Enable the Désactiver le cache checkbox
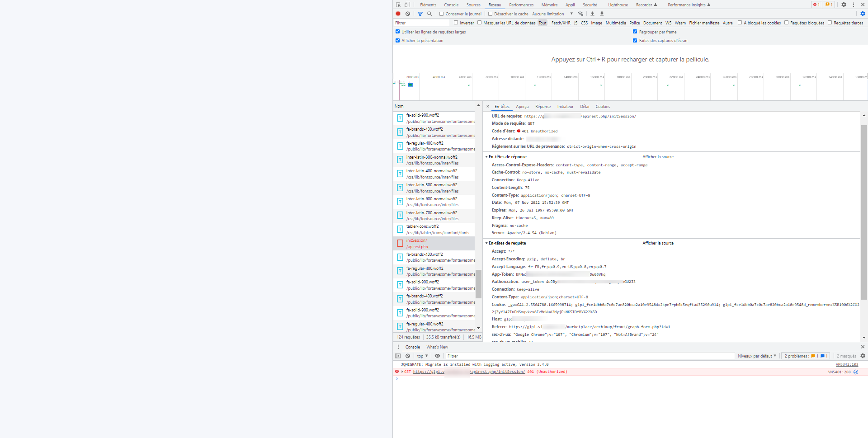This screenshot has height=438, width=868. coord(490,14)
